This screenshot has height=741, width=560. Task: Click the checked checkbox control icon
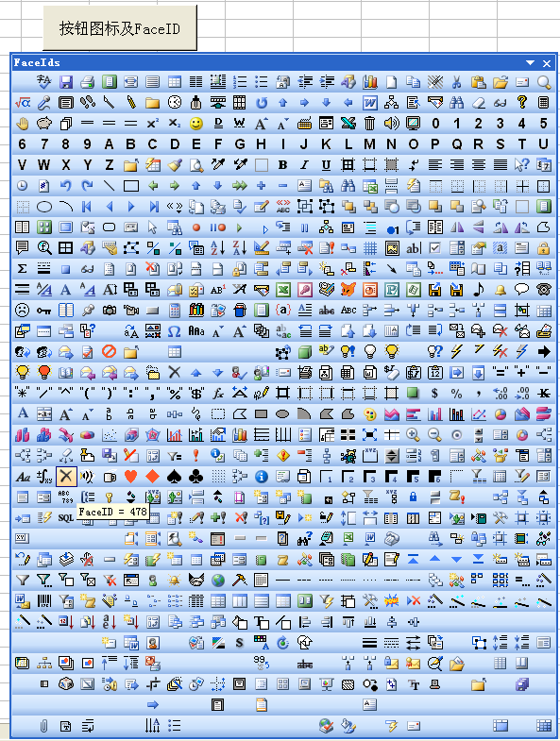point(435,248)
